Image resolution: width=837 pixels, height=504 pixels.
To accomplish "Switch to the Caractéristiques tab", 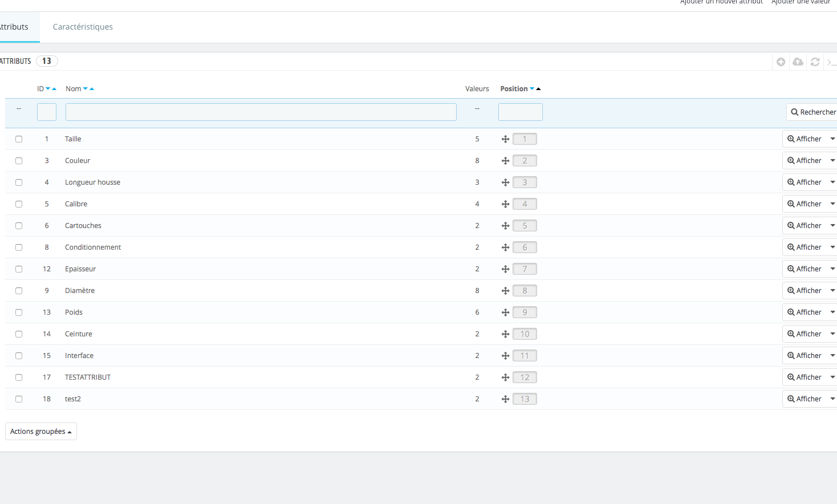I will pyautogui.click(x=83, y=27).
